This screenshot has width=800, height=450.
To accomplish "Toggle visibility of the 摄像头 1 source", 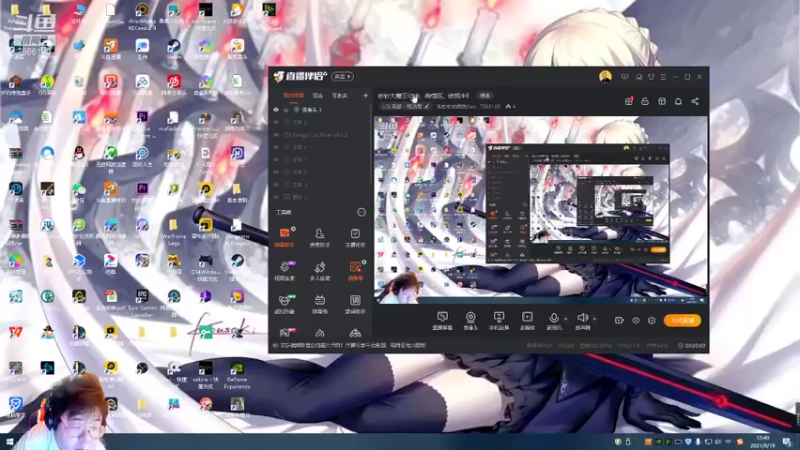I will (276, 110).
